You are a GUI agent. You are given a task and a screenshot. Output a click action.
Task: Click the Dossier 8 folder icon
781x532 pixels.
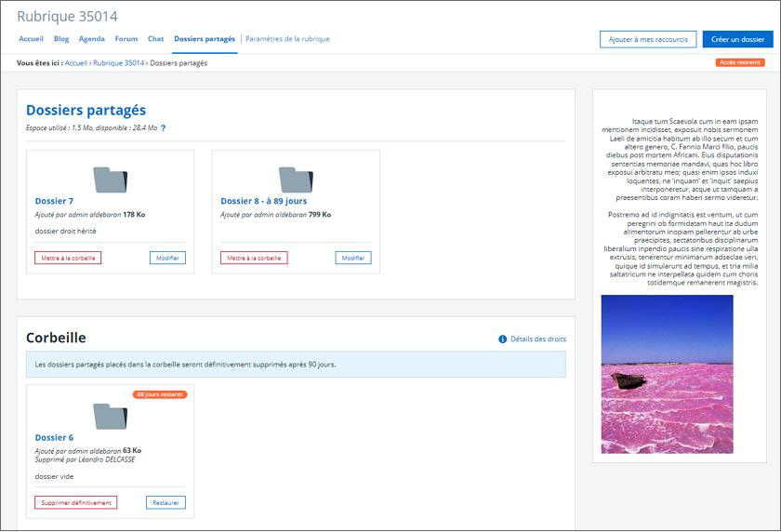(296, 180)
